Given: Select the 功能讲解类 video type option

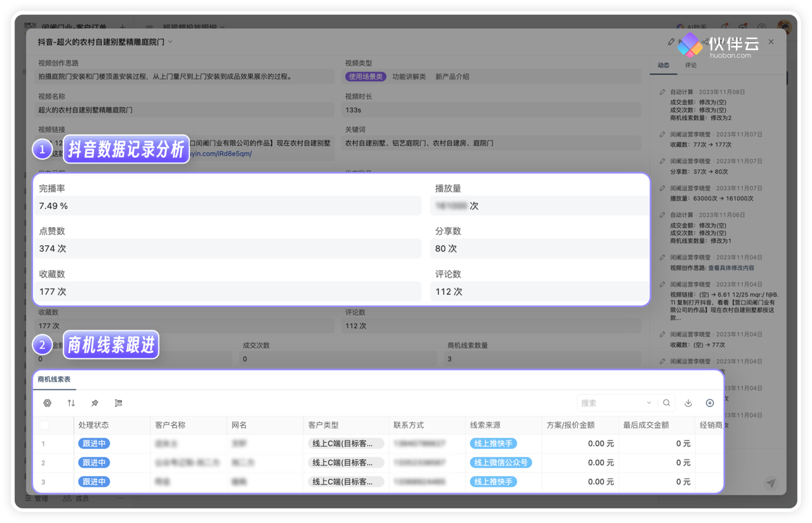Looking at the screenshot, I should coord(409,77).
